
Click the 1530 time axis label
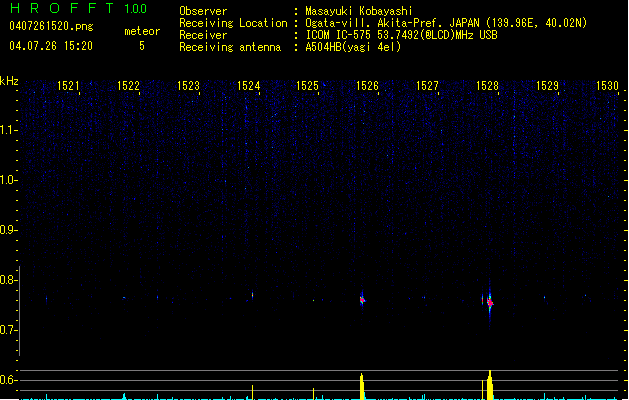coord(608,86)
